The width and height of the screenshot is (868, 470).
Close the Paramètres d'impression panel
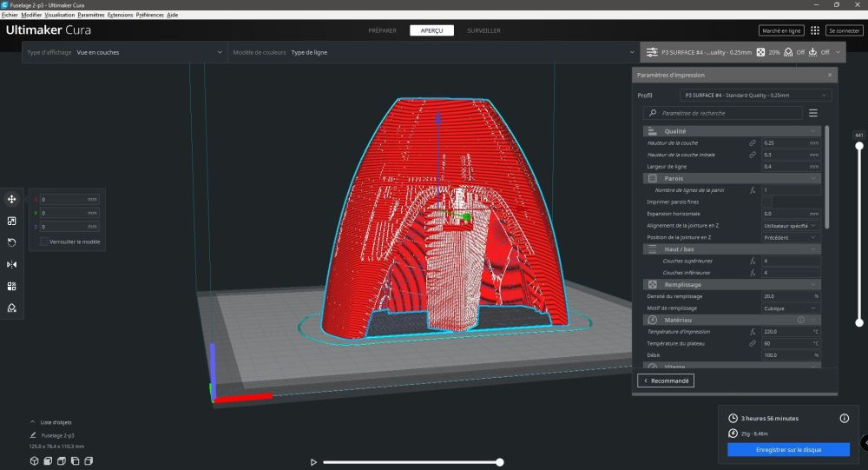[x=830, y=75]
